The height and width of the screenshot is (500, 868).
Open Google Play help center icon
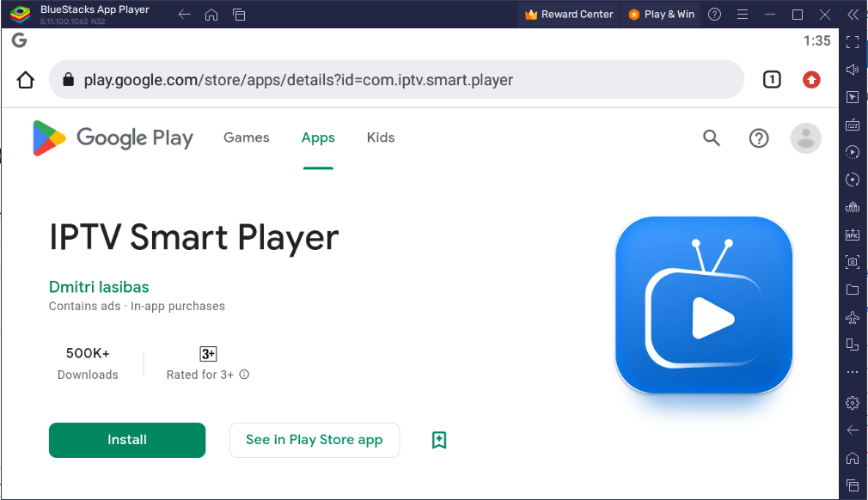(759, 138)
